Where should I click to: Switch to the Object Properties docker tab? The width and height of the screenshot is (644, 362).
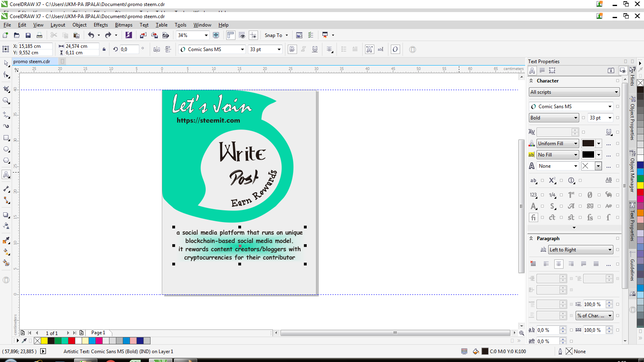click(x=632, y=119)
